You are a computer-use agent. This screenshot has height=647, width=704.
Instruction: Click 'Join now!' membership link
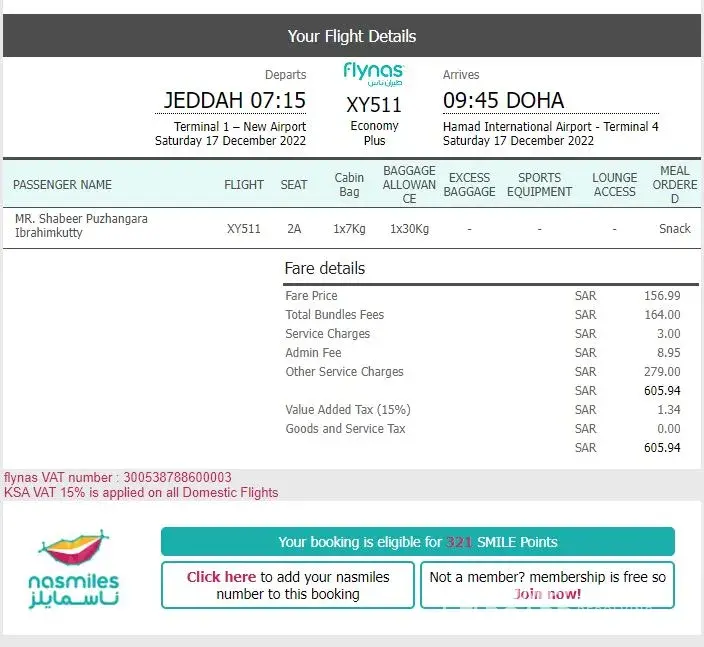[547, 594]
